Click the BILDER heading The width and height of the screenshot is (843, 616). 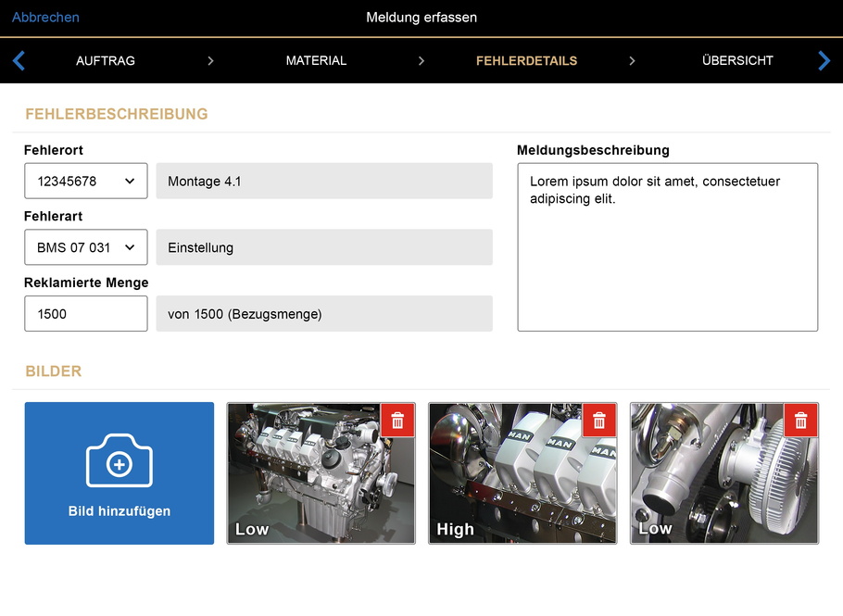point(54,371)
